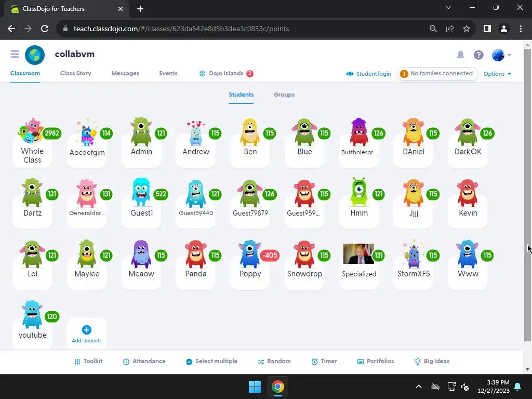Click Poppy's red -405 points badge
The width and height of the screenshot is (532, 399).
(x=270, y=255)
